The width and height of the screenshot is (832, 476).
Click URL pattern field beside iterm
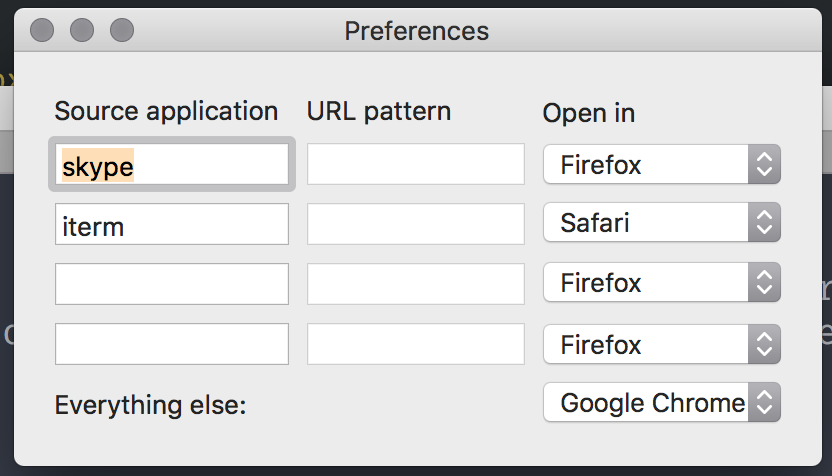pos(415,224)
